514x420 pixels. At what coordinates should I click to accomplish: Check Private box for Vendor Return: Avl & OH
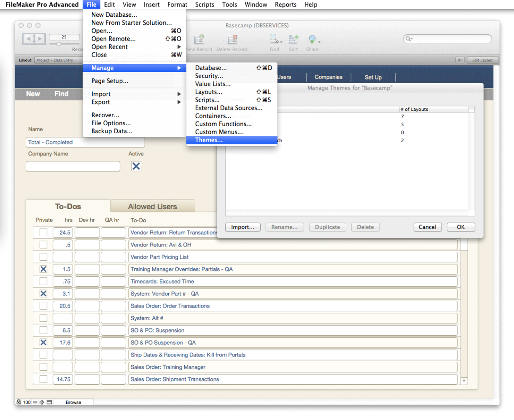[x=43, y=245]
